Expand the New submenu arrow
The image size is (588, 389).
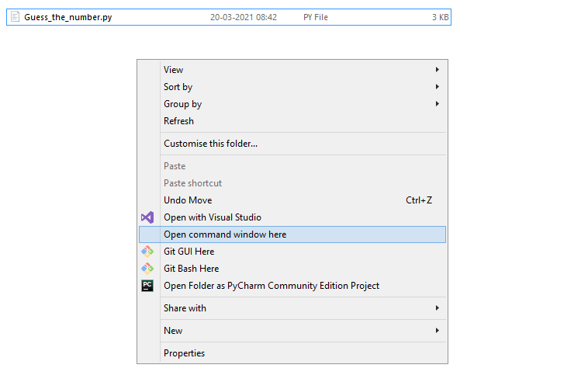(x=438, y=331)
